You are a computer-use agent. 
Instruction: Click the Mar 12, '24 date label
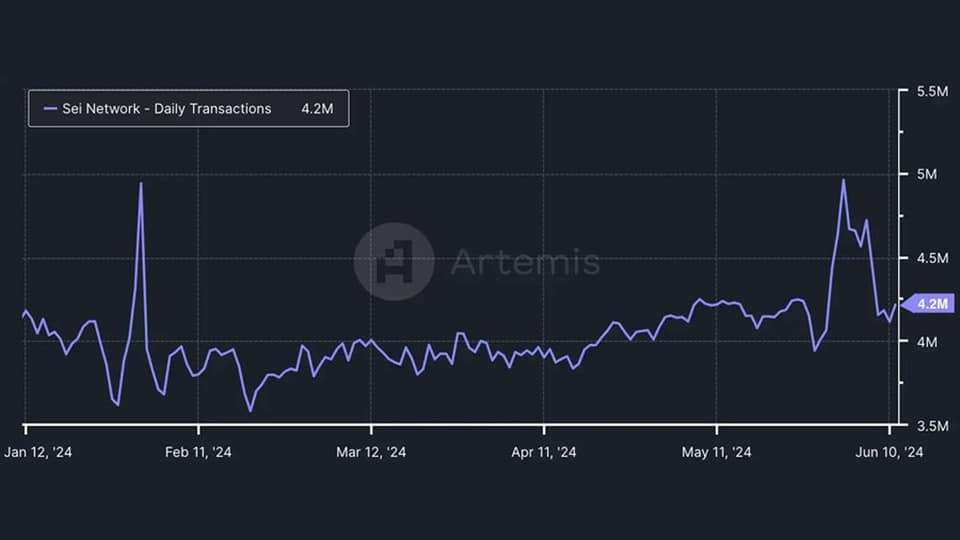(371, 452)
